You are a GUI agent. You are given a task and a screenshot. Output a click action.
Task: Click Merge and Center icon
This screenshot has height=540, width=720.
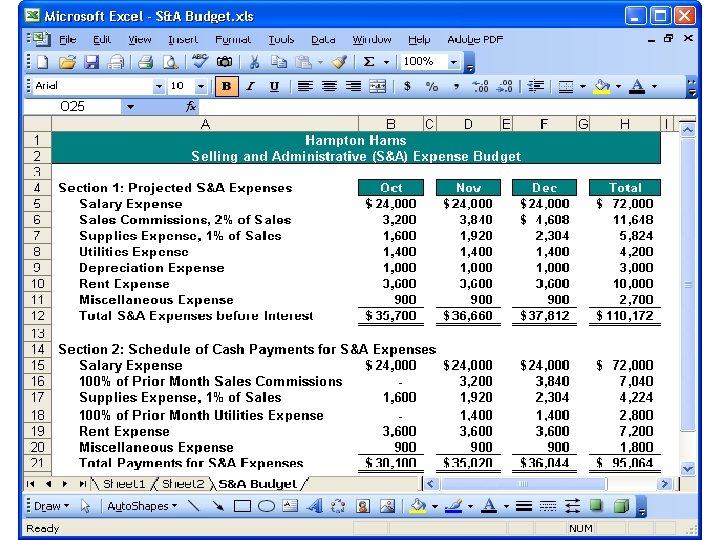point(377,86)
